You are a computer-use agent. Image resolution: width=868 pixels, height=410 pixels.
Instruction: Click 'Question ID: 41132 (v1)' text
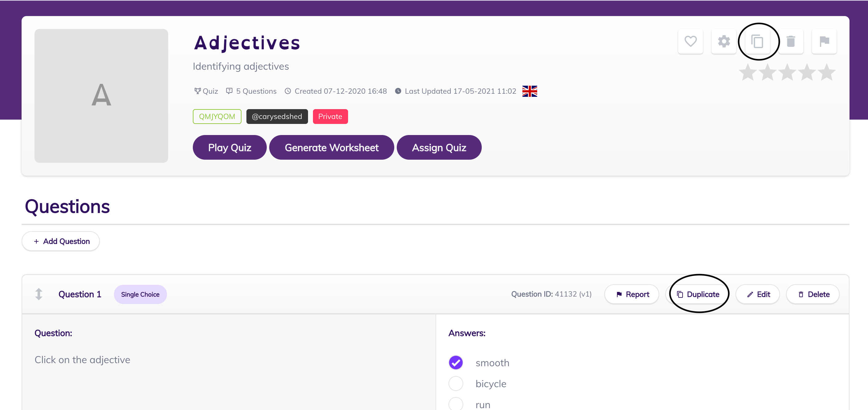(551, 294)
